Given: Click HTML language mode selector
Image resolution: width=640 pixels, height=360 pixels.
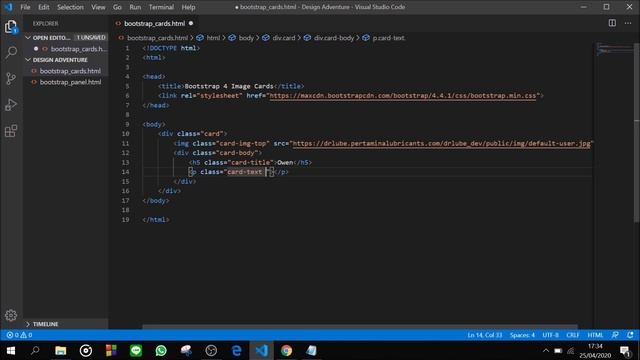Looking at the screenshot, I should click(x=595, y=335).
